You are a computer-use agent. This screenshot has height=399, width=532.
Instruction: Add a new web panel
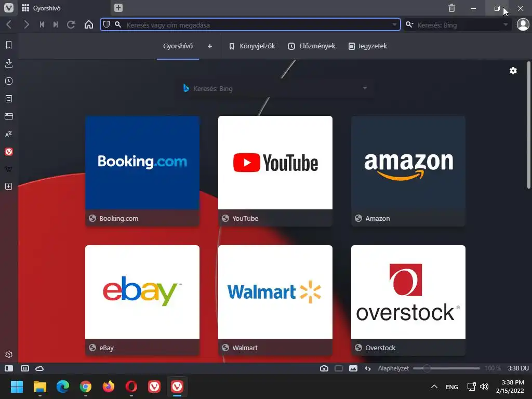[9, 187]
